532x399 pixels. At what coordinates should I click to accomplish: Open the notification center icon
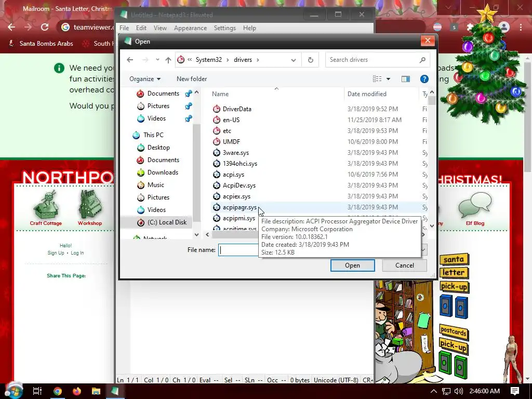click(515, 391)
